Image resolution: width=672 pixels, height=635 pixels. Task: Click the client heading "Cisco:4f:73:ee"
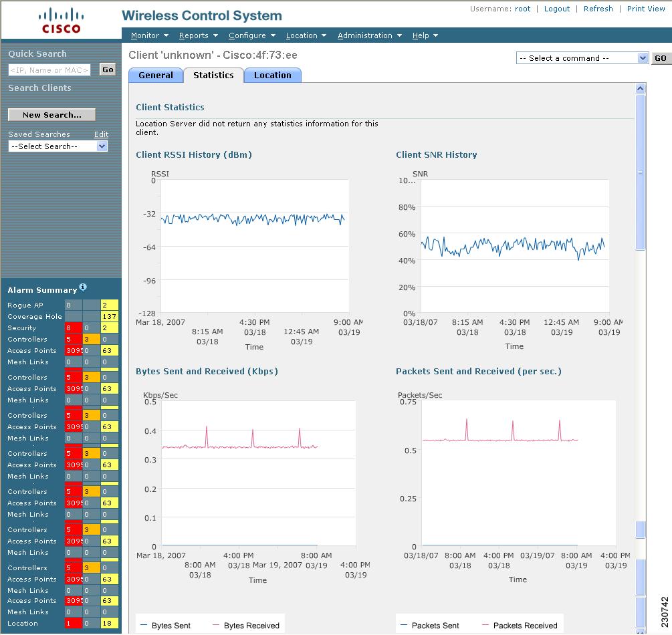pyautogui.click(x=260, y=55)
